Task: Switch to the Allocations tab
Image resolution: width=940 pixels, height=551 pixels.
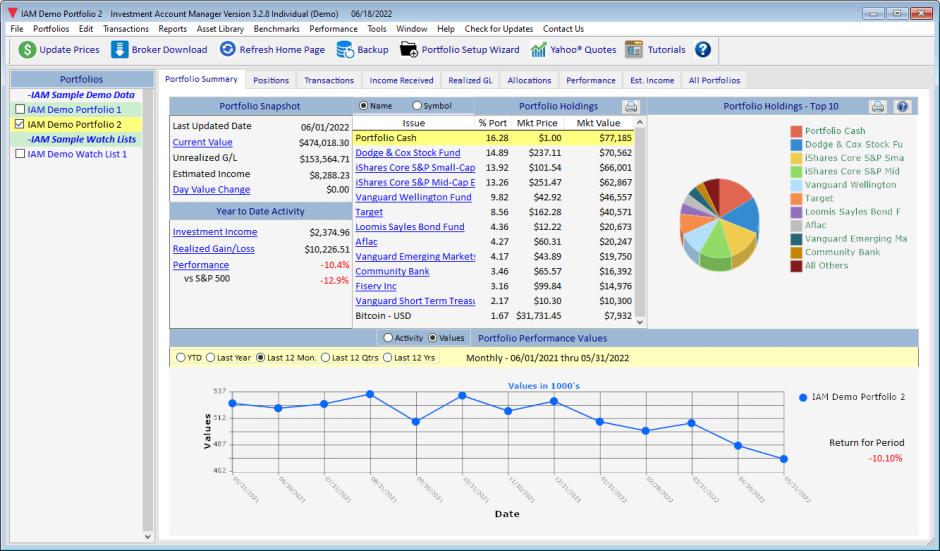Action: pos(529,80)
